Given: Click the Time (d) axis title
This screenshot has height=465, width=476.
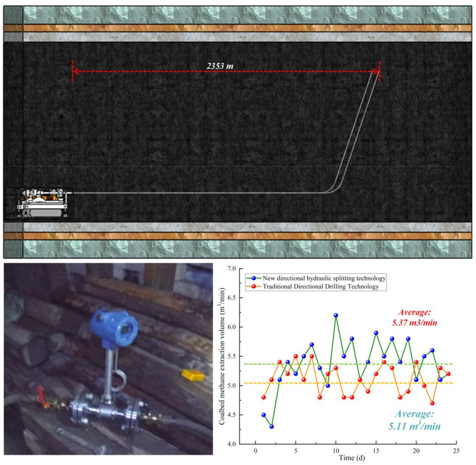Looking at the screenshot, I should (x=352, y=458).
